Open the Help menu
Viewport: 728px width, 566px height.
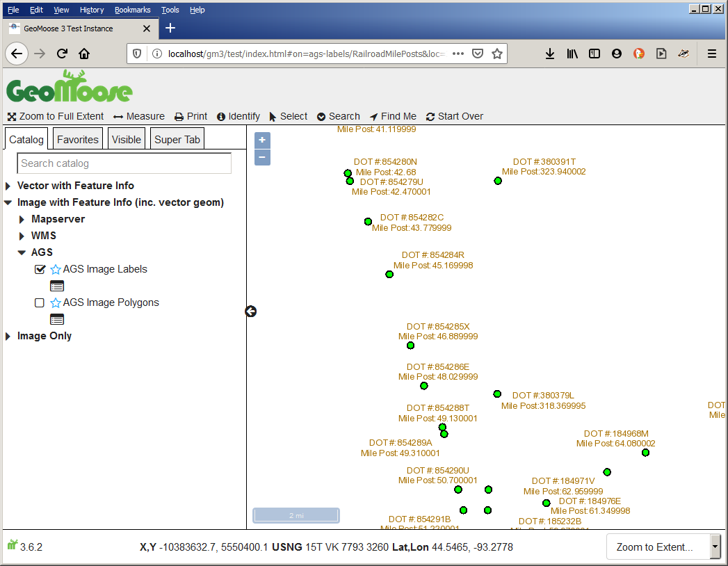point(197,10)
